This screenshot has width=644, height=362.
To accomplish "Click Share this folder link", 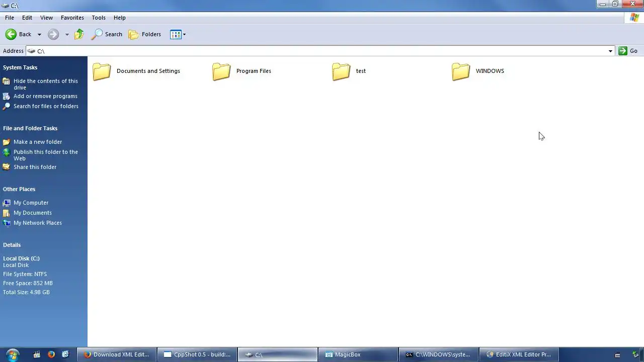I will pos(35,167).
